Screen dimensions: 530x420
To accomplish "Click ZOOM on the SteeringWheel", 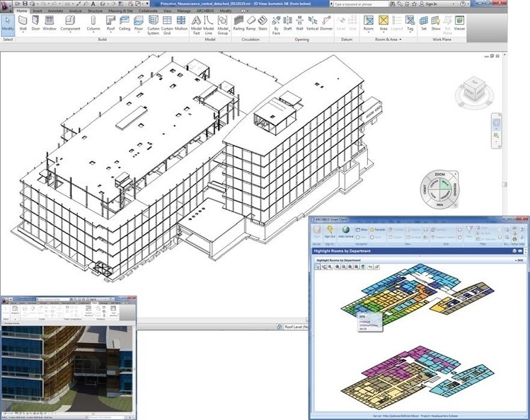I will 439,174.
